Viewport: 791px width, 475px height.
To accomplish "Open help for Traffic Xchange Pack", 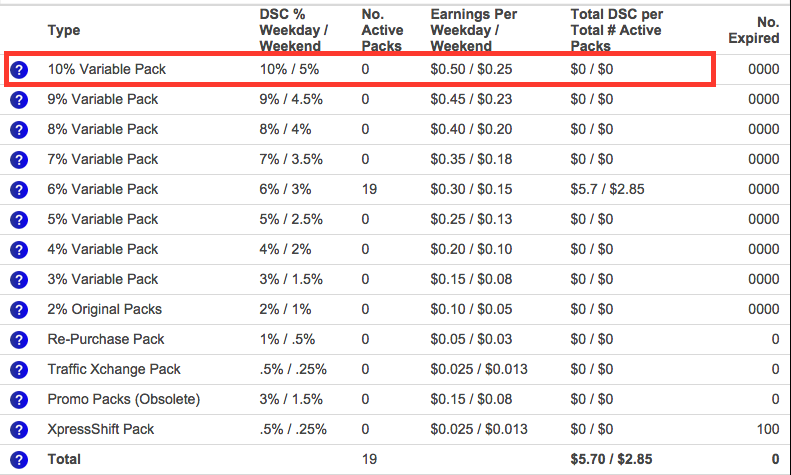I will click(x=18, y=370).
